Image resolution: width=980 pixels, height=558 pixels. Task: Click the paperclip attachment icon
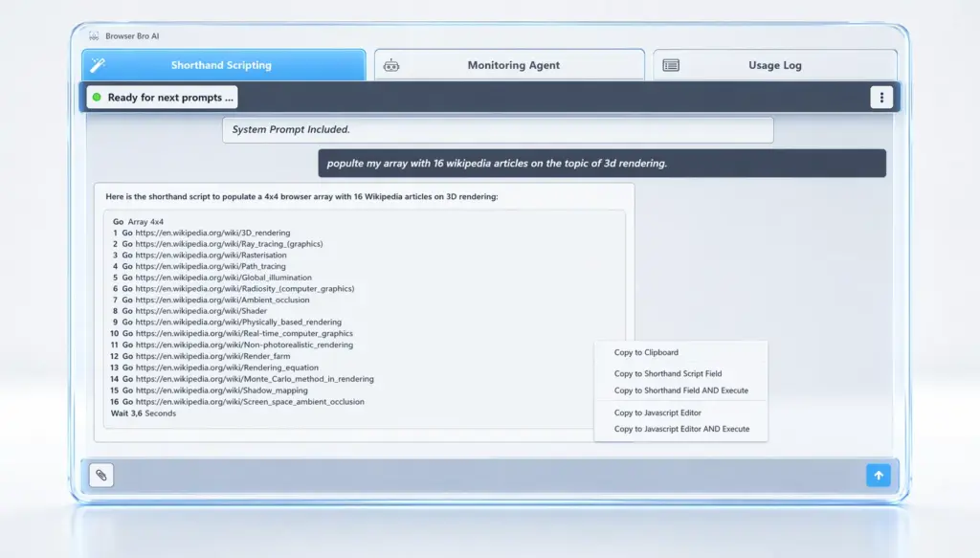coord(101,475)
